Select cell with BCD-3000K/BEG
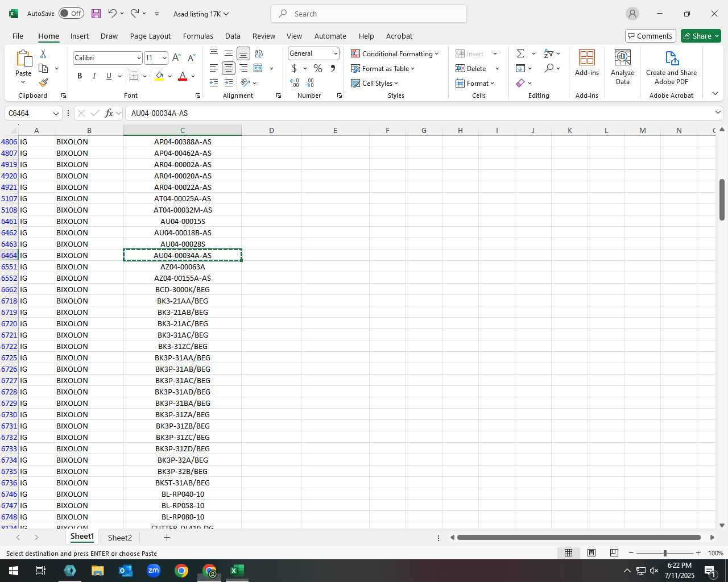Viewport: 728px width, 582px height. (x=183, y=289)
